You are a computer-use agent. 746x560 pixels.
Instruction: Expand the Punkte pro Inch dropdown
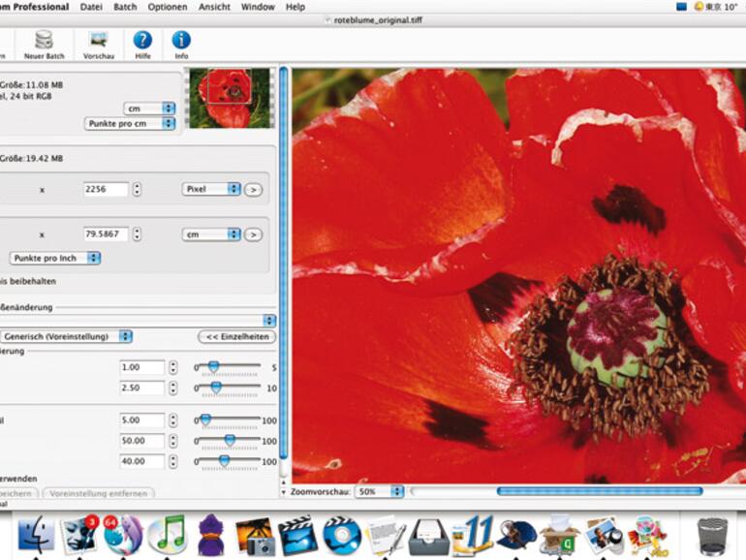coord(55,258)
